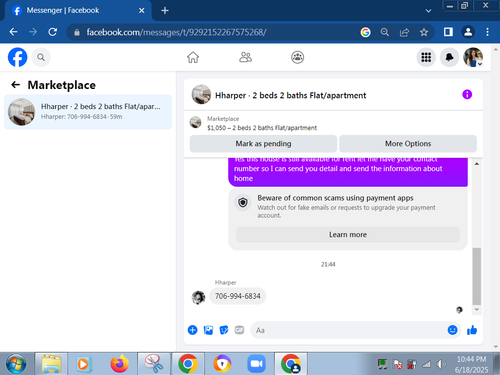
Task: Choose a GIF icon in composer
Action: [239, 330]
